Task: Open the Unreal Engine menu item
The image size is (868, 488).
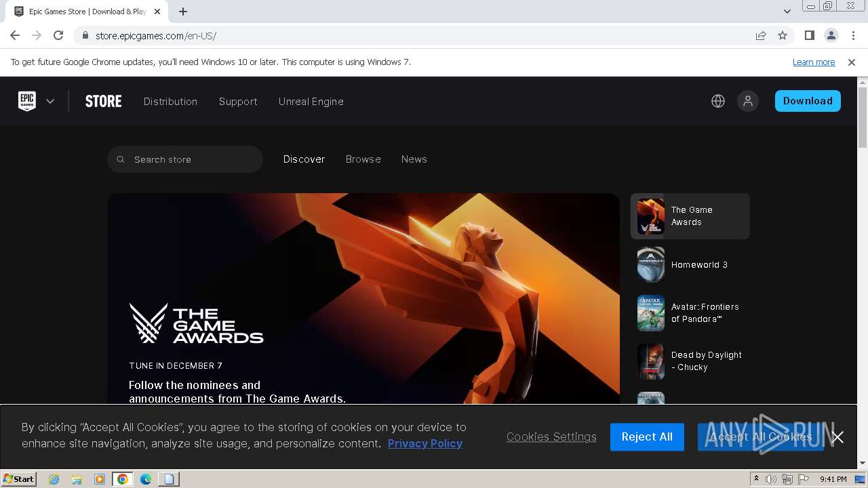Action: click(x=311, y=102)
